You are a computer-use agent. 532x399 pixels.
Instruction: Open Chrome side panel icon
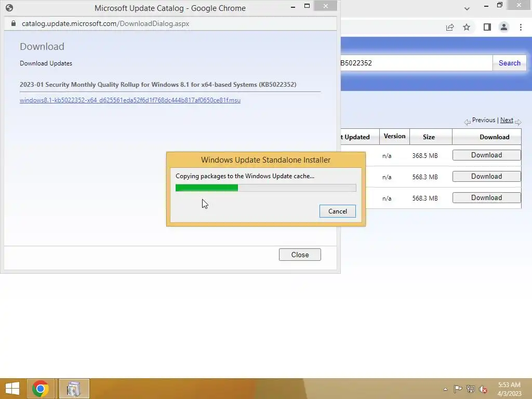coord(487,27)
